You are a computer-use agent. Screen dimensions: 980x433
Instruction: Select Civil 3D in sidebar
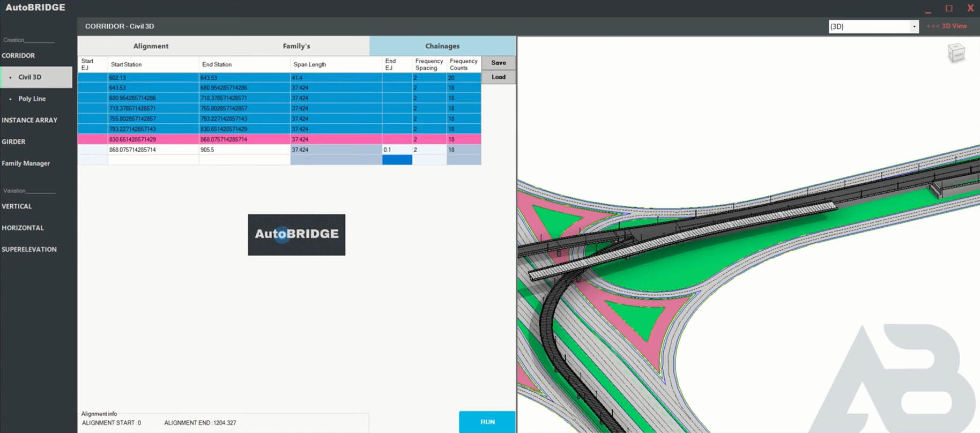(x=36, y=77)
